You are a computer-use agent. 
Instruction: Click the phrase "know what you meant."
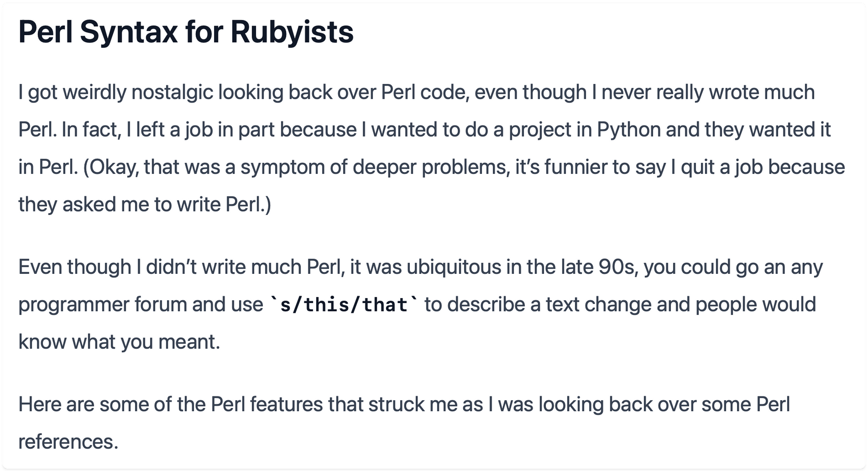[x=119, y=342]
